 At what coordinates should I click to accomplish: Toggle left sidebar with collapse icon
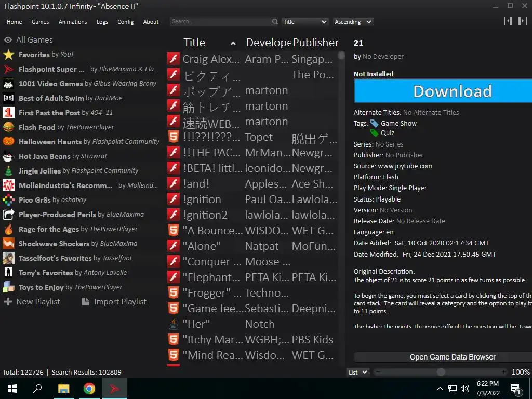click(x=508, y=21)
